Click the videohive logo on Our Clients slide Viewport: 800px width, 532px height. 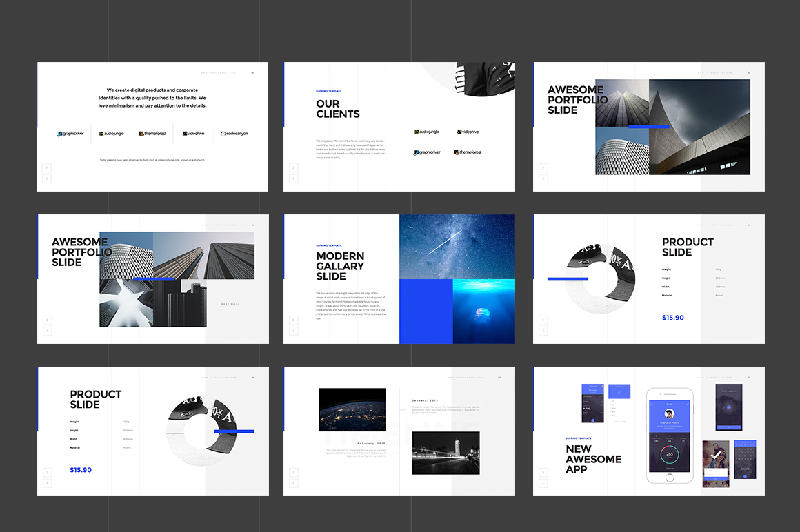coord(468,132)
